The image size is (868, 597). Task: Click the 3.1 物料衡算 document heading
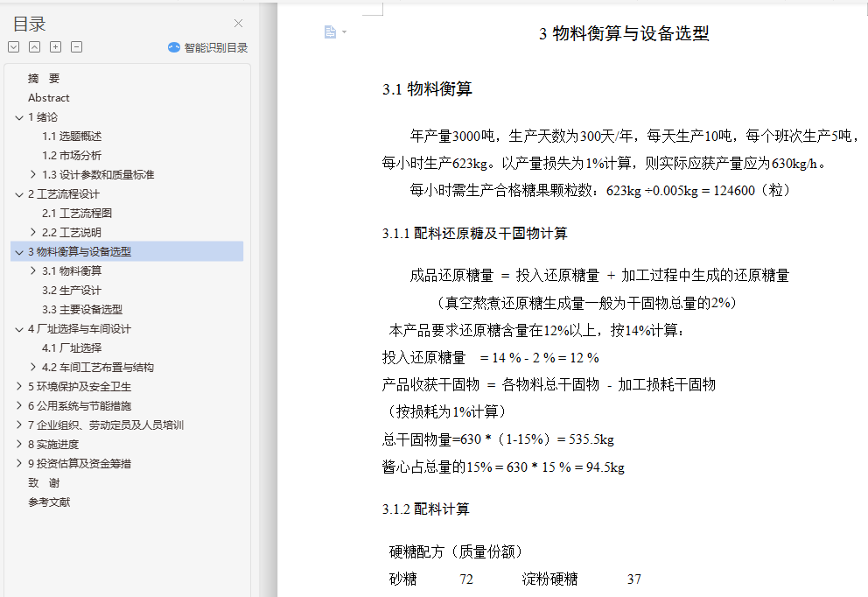click(x=427, y=89)
